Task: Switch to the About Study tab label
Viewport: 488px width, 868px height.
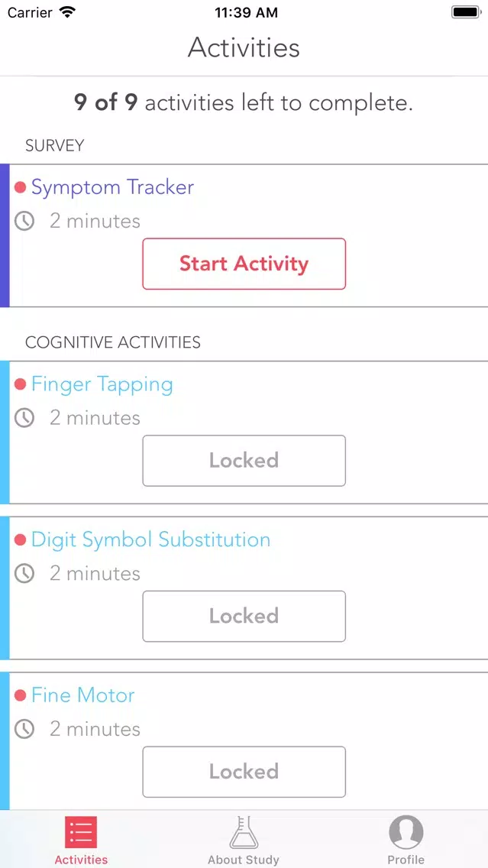Action: point(244,860)
